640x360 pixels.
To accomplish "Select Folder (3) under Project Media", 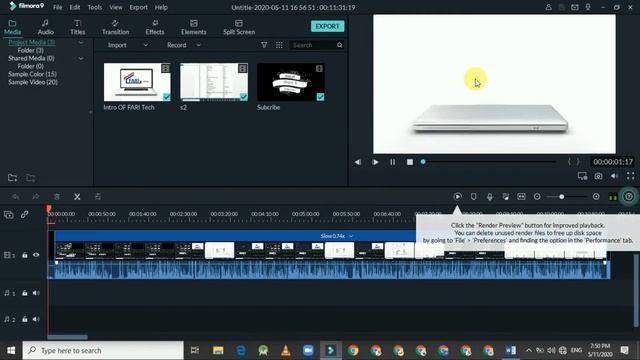I will 31,50.
